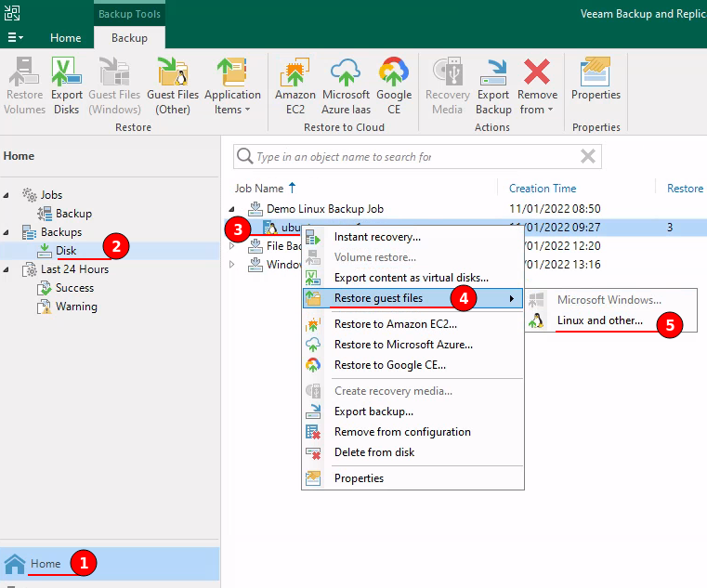
Task: Expand the Windows backup job row
Action: [231, 264]
